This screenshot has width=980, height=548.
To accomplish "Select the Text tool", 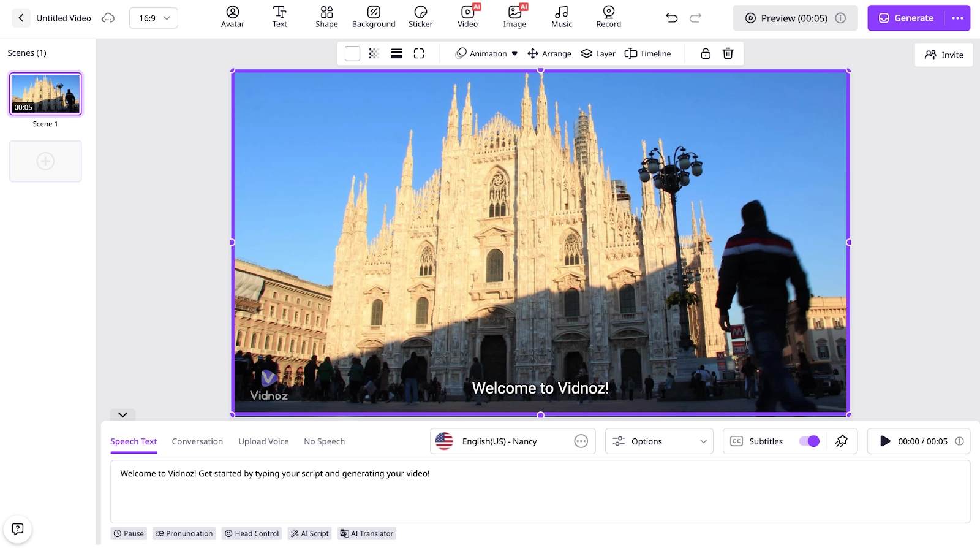I will click(280, 17).
